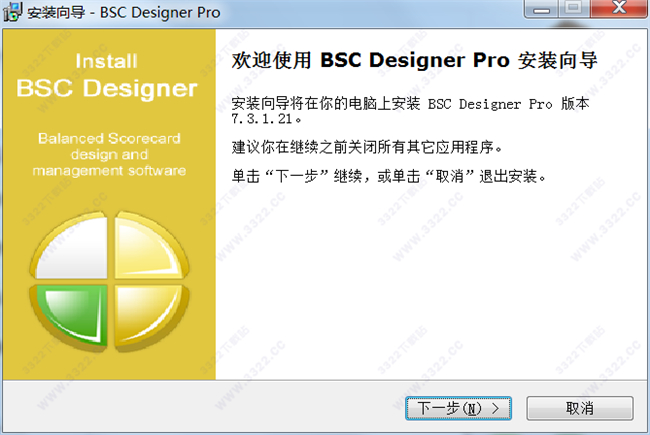Open the installer icon in the title bar
Image resolution: width=650 pixels, height=435 pixels.
click(x=12, y=11)
